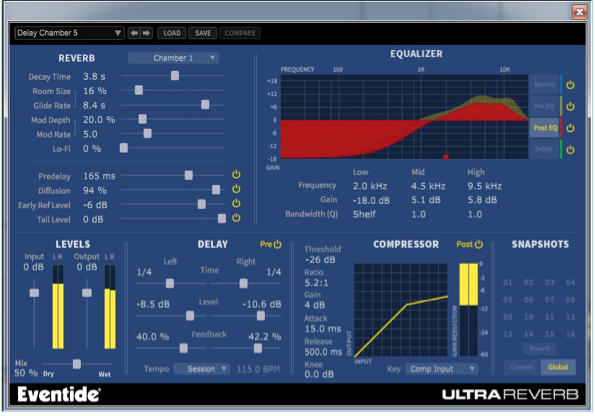595x416 pixels.
Task: Click the Output level fader handle
Action: tap(87, 293)
